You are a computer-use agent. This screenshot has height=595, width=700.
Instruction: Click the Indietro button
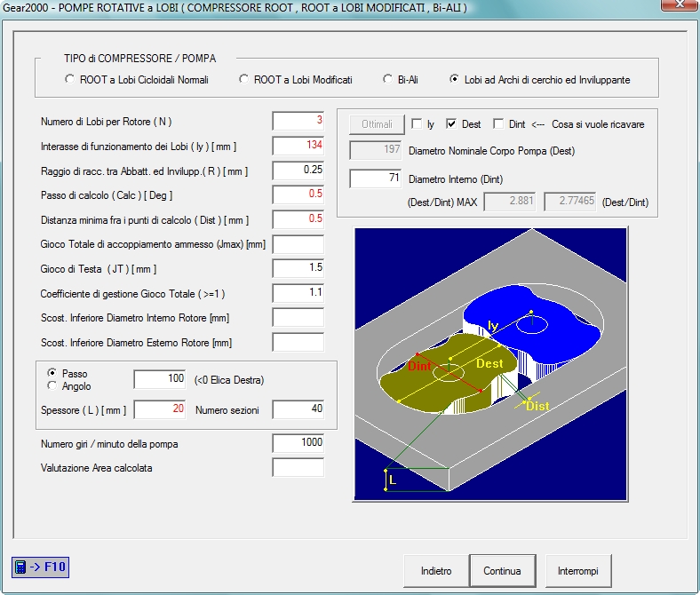point(436,571)
